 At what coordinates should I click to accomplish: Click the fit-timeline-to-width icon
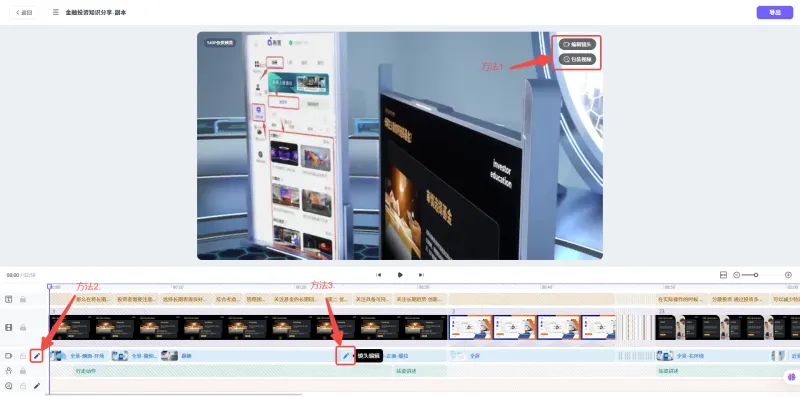[723, 275]
